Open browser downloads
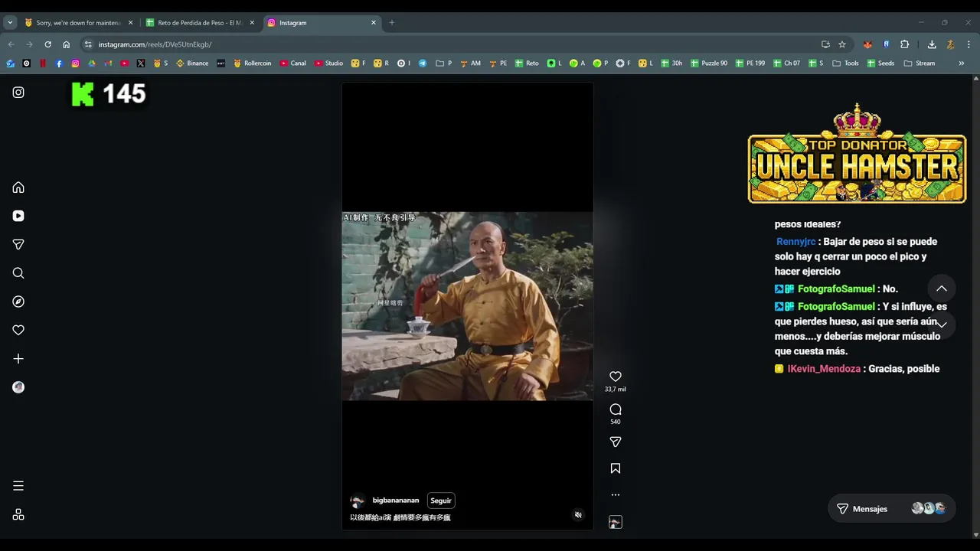Screen dimensions: 980x551 coord(932,44)
